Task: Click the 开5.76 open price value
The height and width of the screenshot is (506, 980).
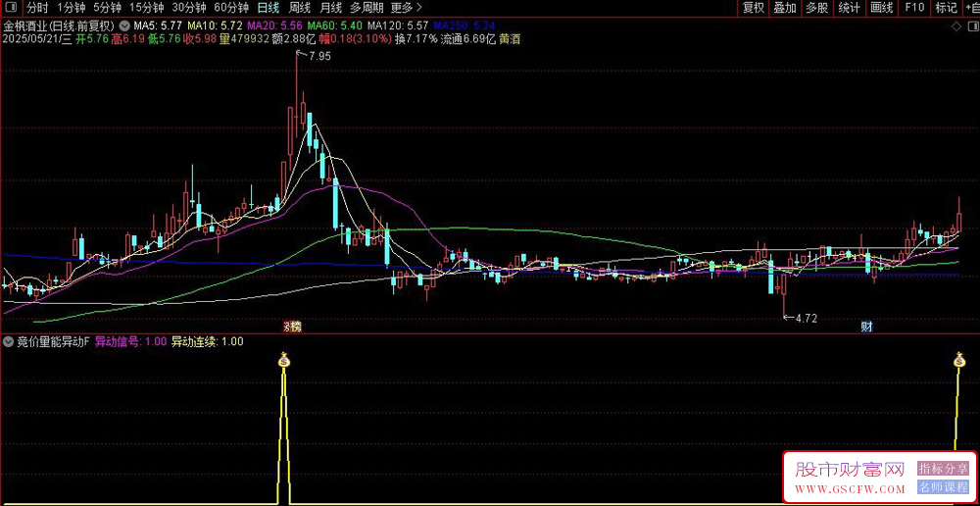Action: [92, 39]
